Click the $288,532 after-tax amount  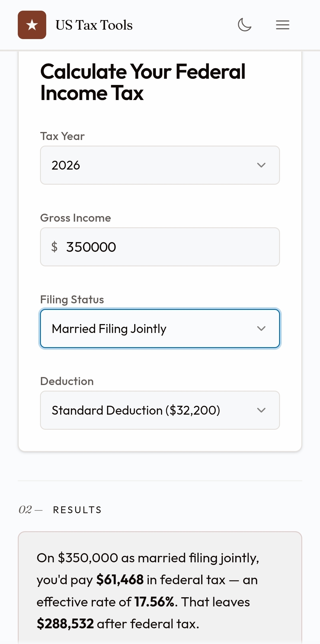coord(65,624)
